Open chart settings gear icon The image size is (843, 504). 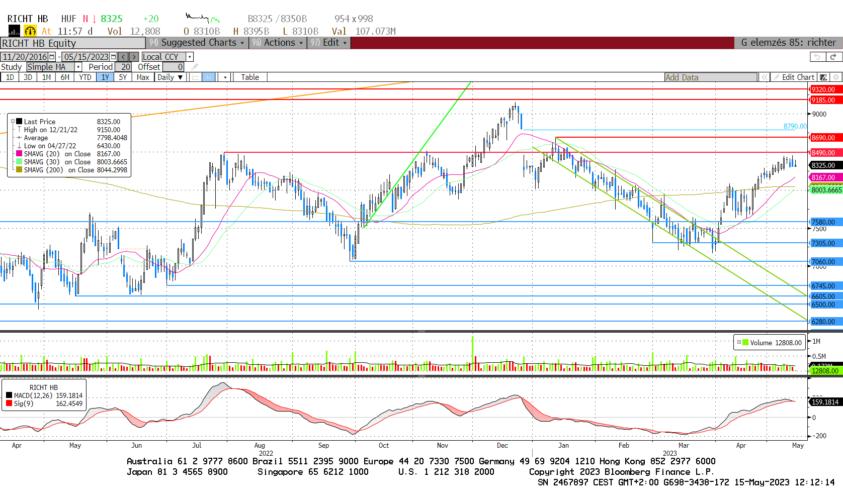[836, 77]
